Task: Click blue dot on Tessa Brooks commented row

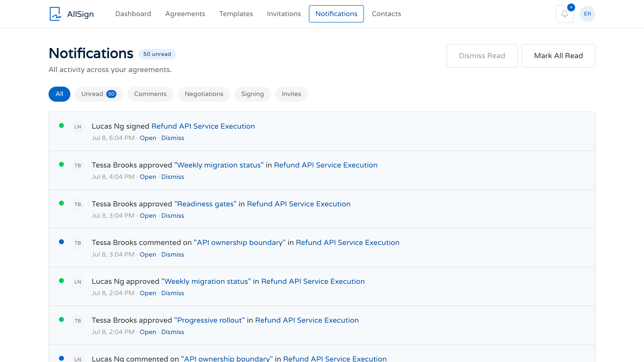Action: 61,241
